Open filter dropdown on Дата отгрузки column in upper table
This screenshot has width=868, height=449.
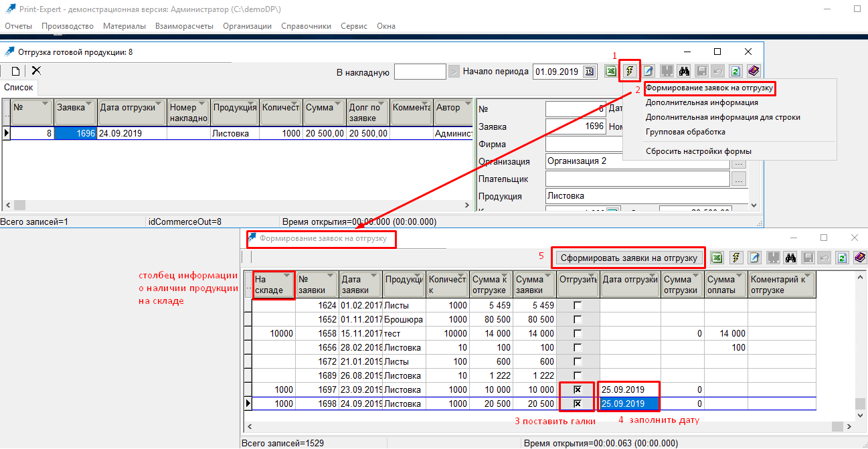coord(159,104)
